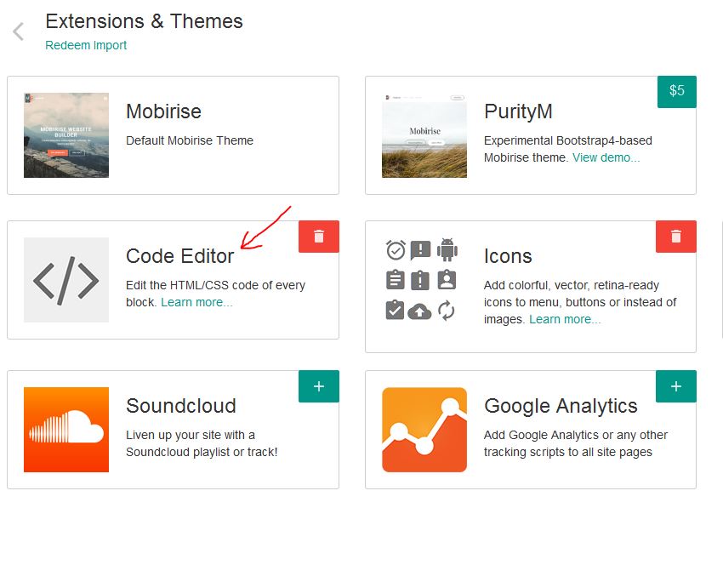
Task: Select the Mobirise theme thumbnail
Action: coord(66,135)
